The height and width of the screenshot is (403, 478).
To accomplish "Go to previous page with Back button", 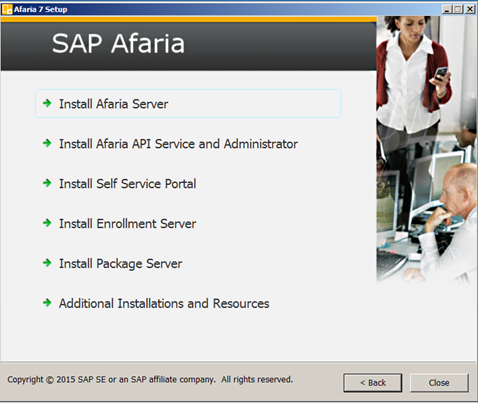I will click(373, 383).
